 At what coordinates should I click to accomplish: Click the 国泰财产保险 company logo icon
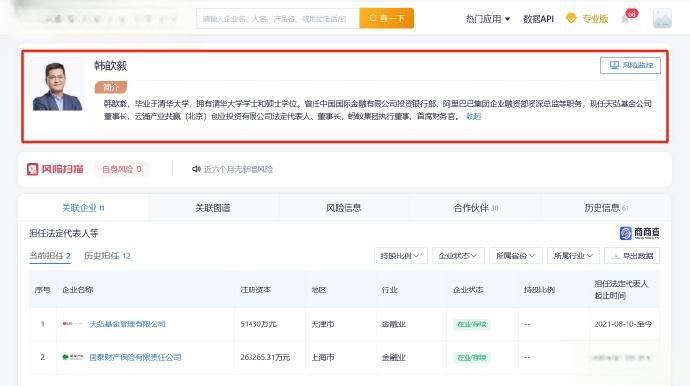click(72, 357)
